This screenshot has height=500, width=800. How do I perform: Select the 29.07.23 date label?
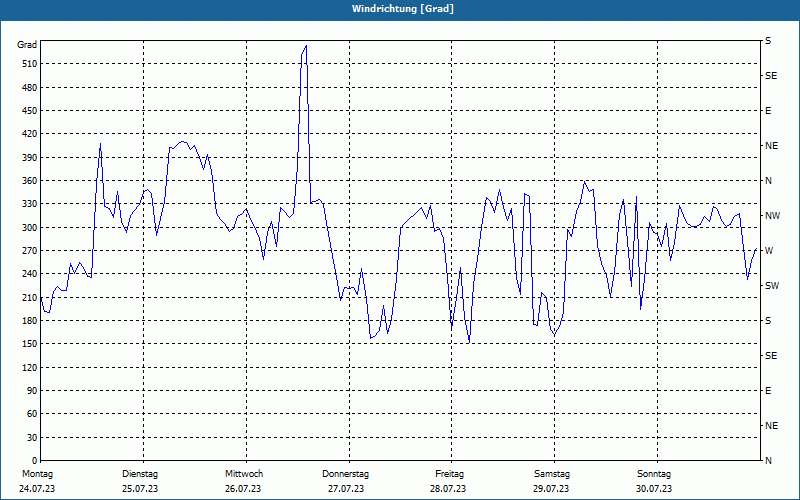click(551, 489)
